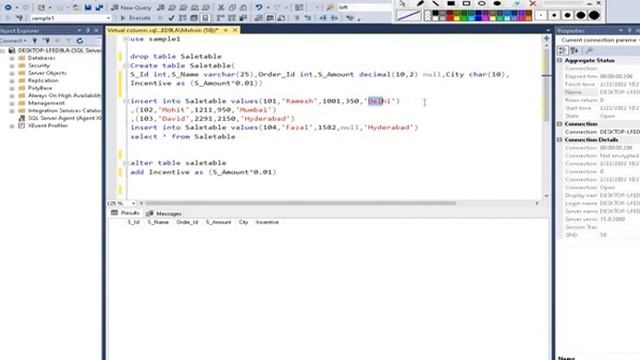Select the outlined rectangle drawing tool

[466, 3]
